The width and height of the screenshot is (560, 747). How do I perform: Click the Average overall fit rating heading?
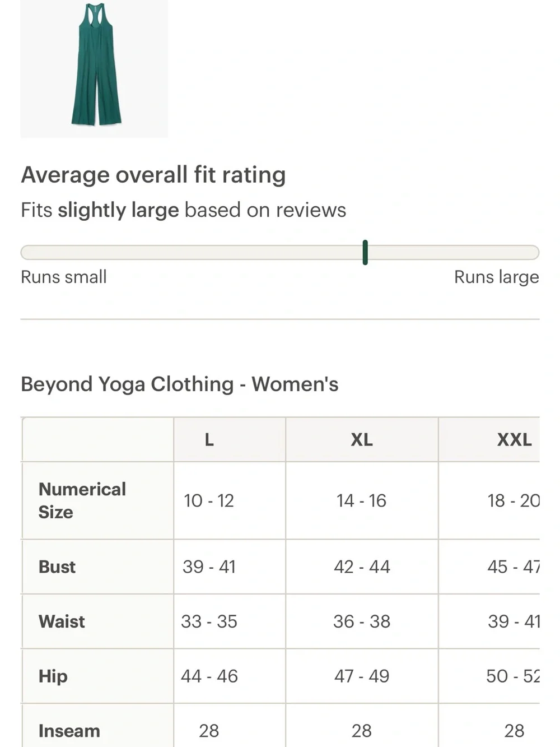point(153,175)
